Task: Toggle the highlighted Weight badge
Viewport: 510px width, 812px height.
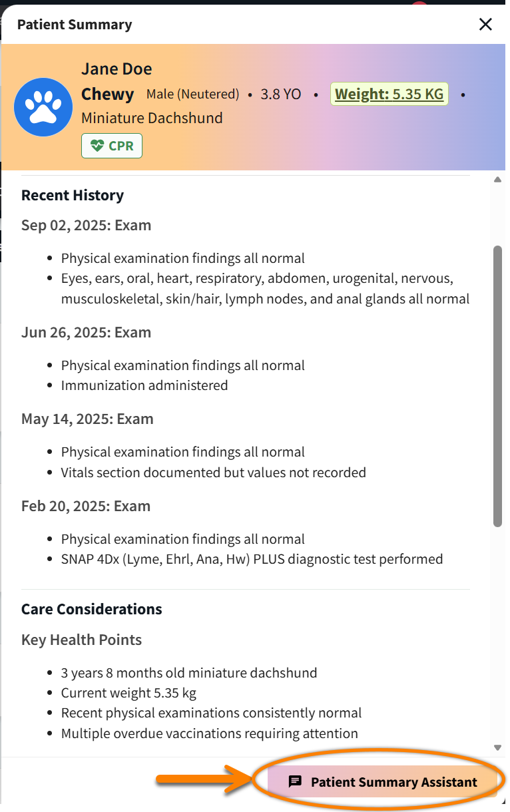Action: [389, 94]
